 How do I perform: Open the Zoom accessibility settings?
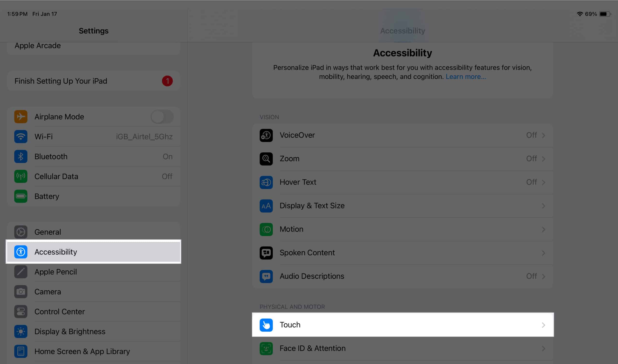click(402, 158)
